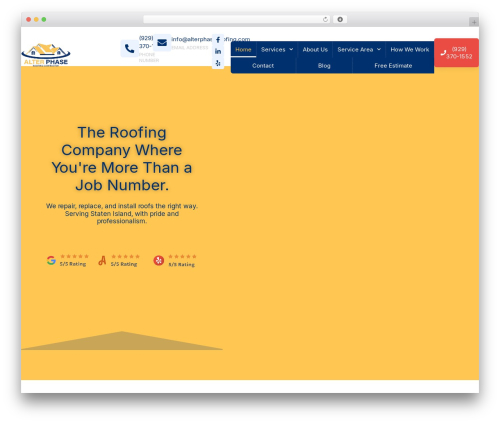Click the Google logo rating icon
Screen dimensions: 500x423
(51, 260)
